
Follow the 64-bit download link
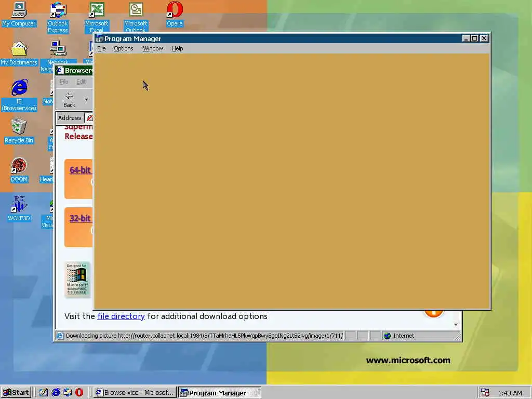pyautogui.click(x=81, y=170)
